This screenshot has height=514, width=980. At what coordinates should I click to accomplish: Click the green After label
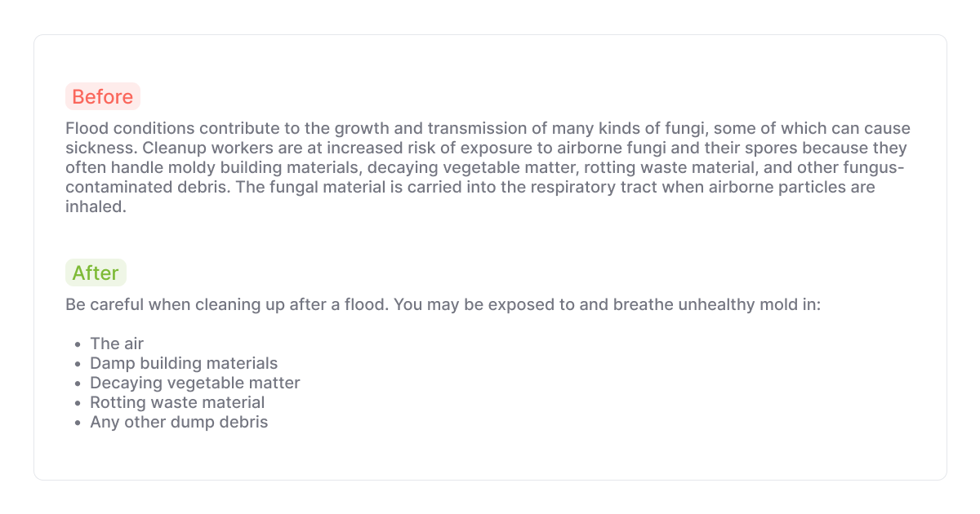tap(96, 273)
